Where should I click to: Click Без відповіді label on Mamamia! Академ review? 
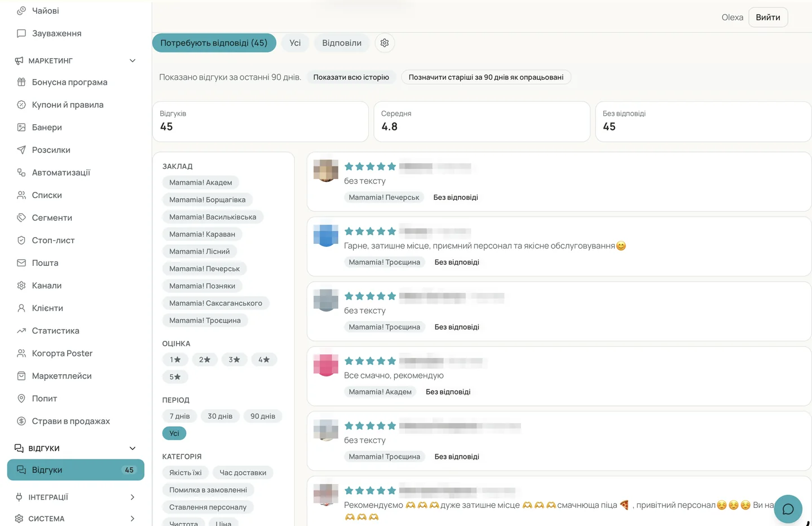pos(448,391)
